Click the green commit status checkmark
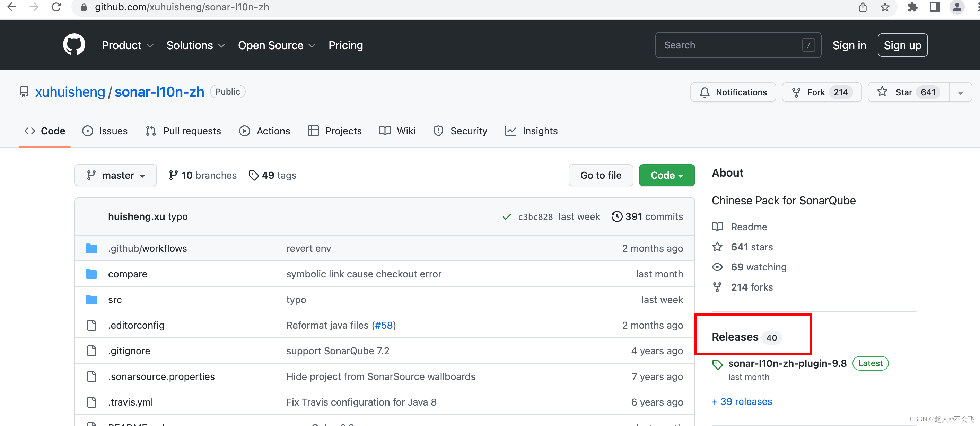The height and width of the screenshot is (426, 980). (x=507, y=217)
